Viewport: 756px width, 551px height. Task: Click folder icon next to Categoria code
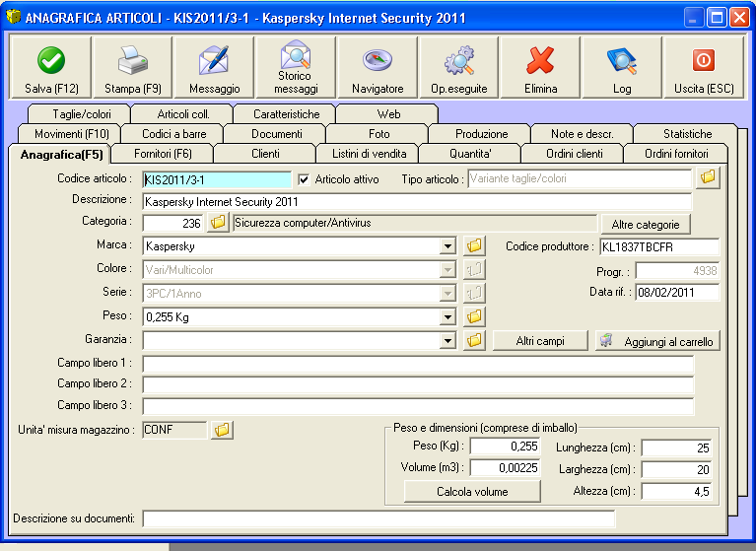(x=218, y=222)
